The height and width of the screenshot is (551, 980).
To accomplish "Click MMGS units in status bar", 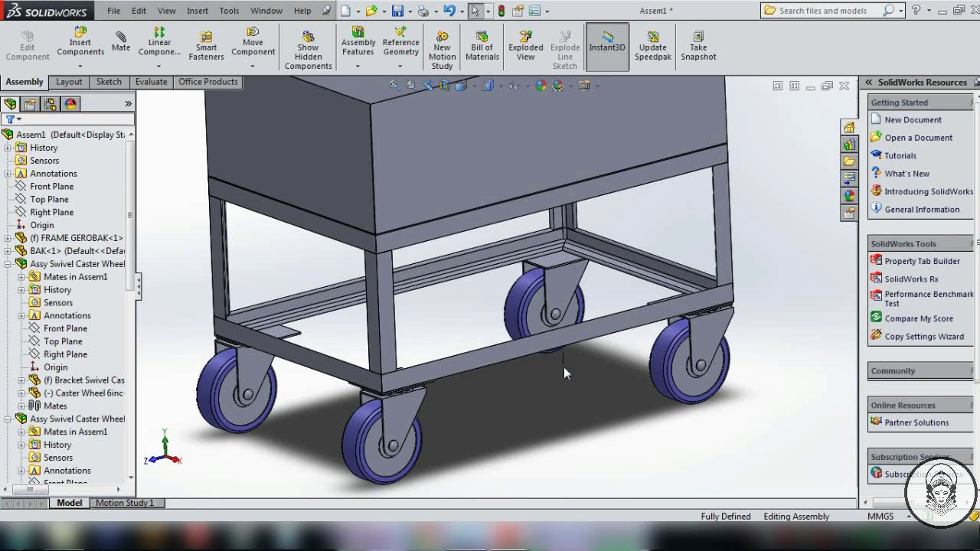I will pyautogui.click(x=880, y=517).
